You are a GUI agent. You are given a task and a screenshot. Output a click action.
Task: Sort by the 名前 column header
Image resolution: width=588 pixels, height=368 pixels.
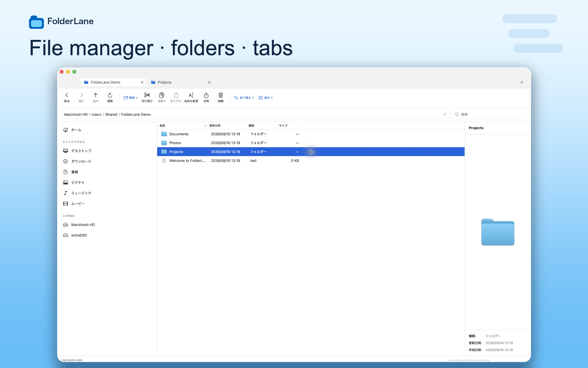pos(183,126)
